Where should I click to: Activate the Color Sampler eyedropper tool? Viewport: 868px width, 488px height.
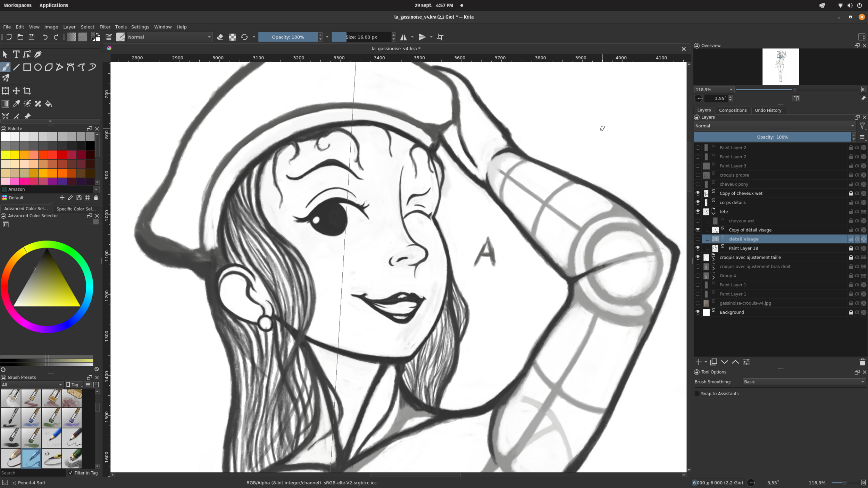tap(16, 104)
